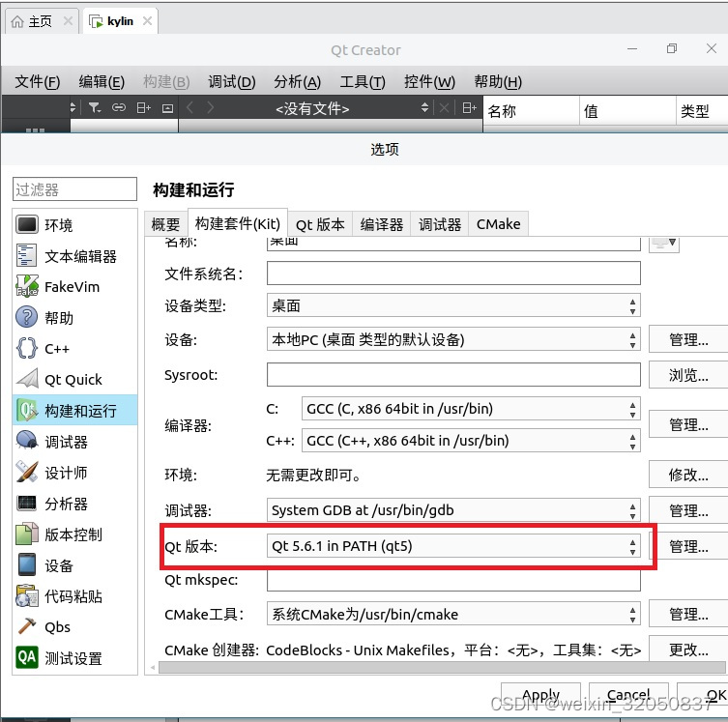
Task: Open the 文件(F) menu
Action: click(x=37, y=82)
